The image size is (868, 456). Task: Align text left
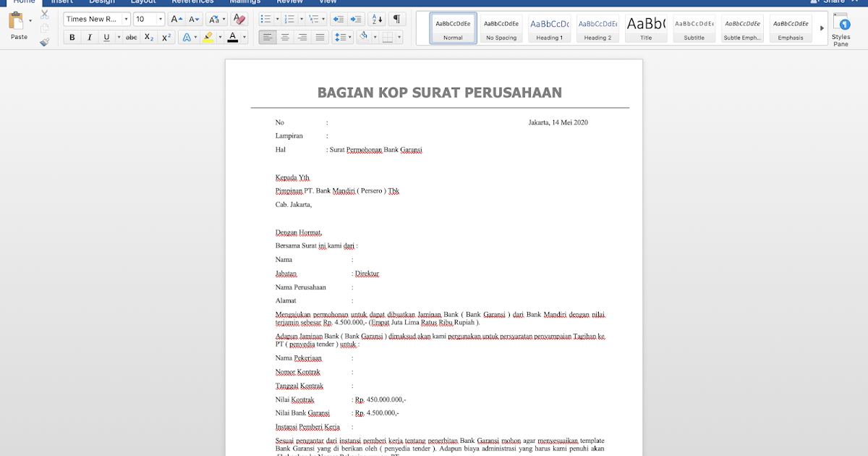coord(268,37)
